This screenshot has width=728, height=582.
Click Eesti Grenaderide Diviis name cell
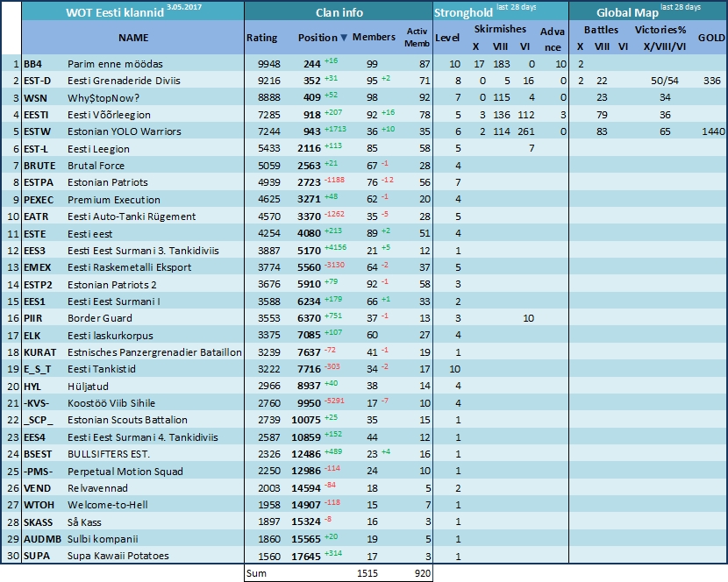[x=124, y=81]
